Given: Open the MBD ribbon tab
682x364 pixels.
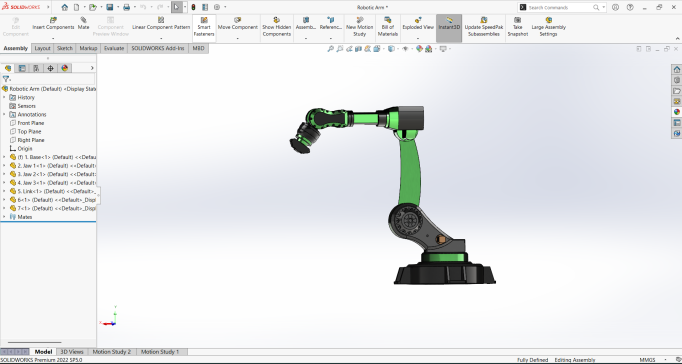Looking at the screenshot, I should click(x=198, y=48).
